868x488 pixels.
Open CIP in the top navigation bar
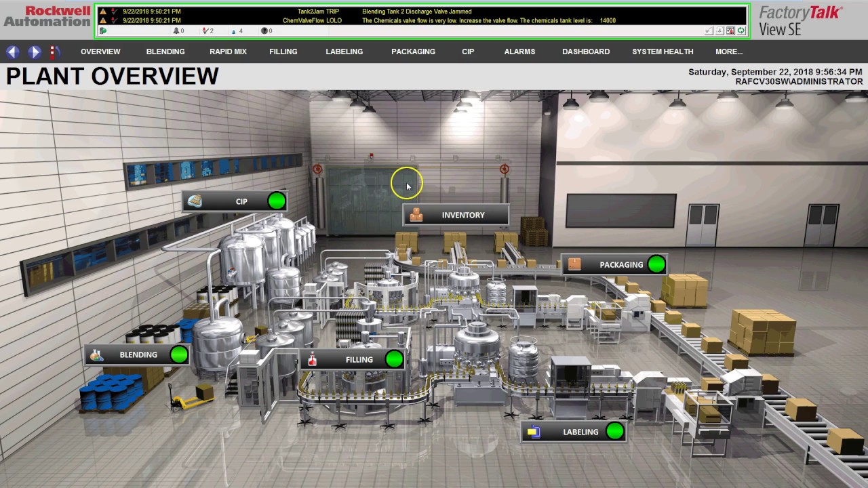[x=468, y=52]
